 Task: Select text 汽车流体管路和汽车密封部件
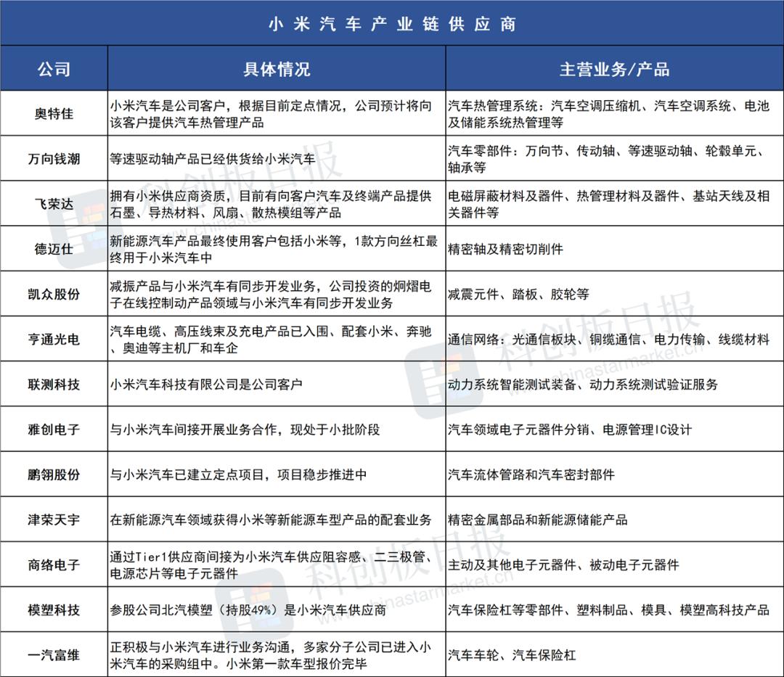(x=531, y=474)
